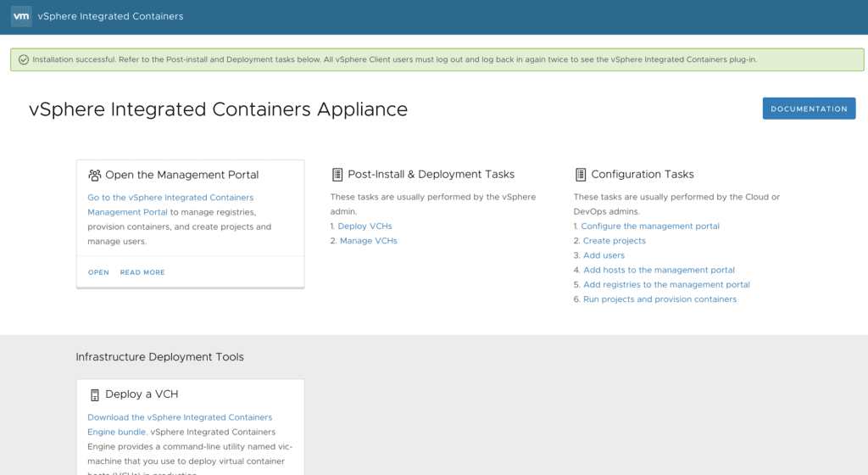Click the Deploy a VCH card title
This screenshot has height=475, width=868.
[142, 394]
